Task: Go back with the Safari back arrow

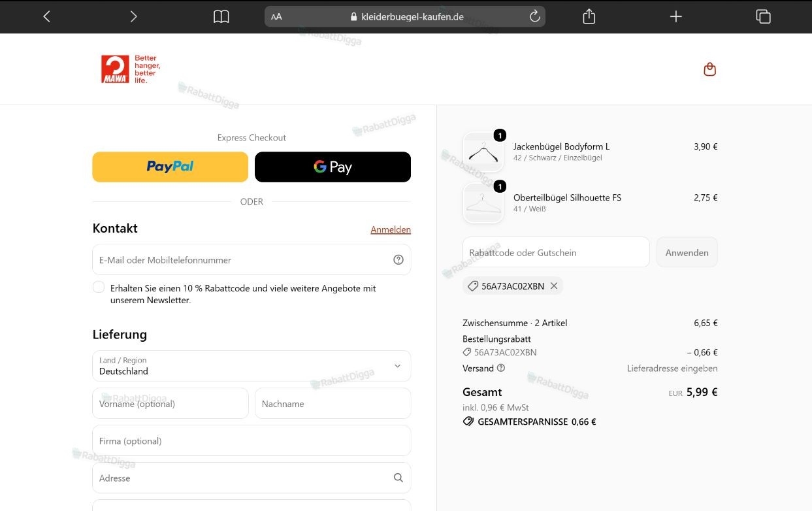Action: click(46, 16)
